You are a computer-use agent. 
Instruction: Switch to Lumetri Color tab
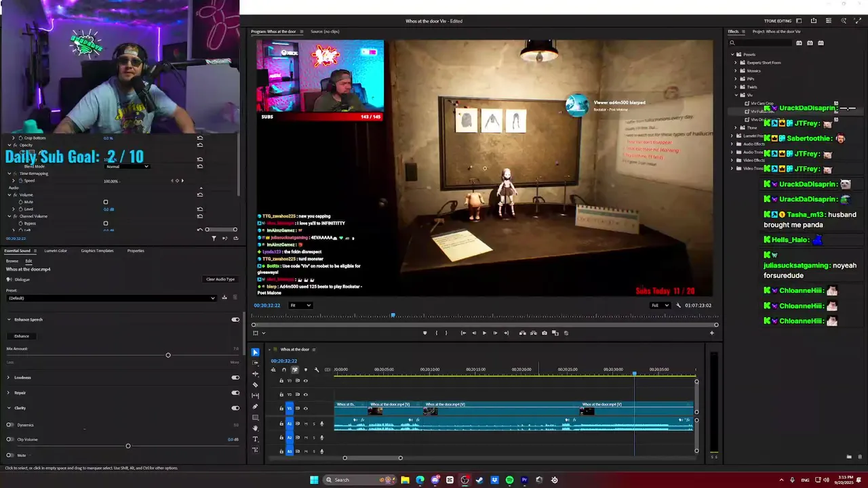coord(56,251)
